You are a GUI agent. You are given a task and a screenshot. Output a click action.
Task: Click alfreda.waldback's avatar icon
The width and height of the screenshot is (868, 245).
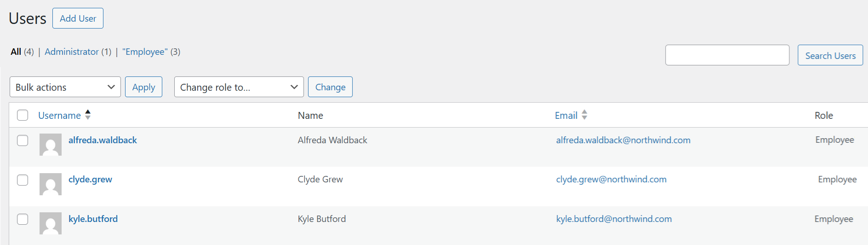click(51, 145)
